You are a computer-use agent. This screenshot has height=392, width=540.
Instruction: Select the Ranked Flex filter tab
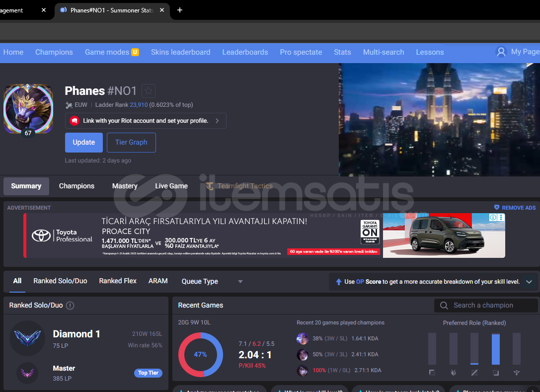pyautogui.click(x=118, y=281)
